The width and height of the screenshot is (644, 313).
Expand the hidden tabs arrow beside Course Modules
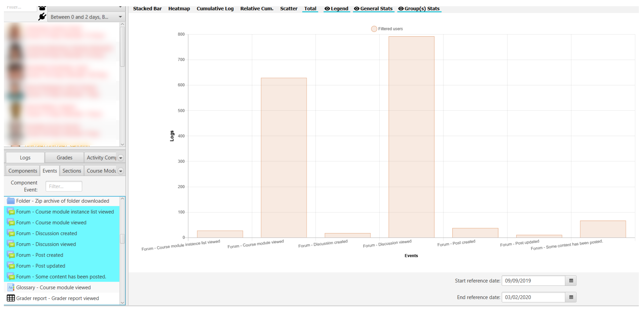121,171
